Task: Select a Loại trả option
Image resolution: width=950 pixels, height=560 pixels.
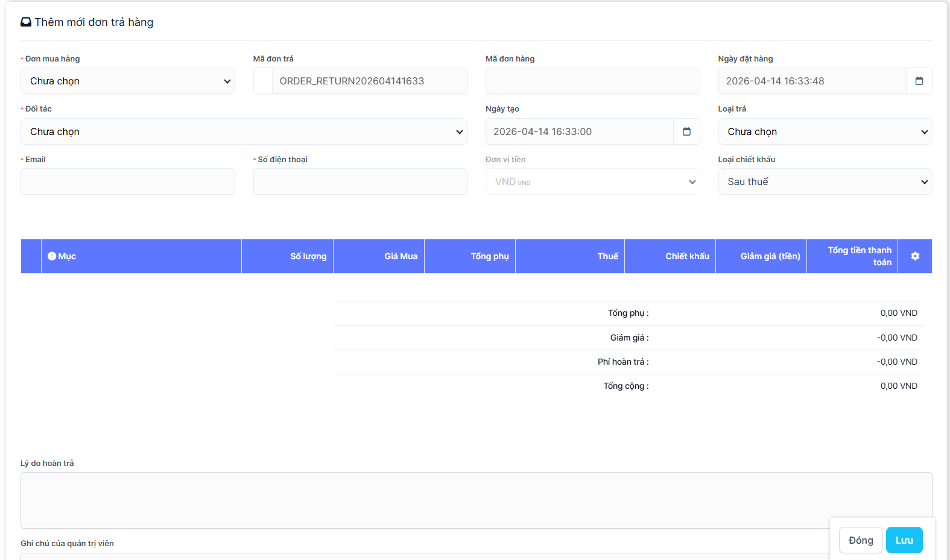Action: coord(825,131)
